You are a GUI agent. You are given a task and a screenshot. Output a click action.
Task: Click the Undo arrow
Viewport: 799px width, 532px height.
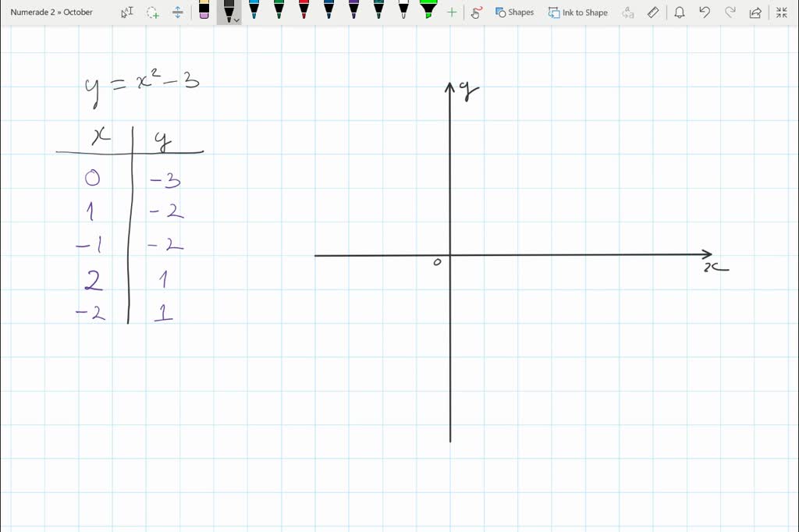coord(705,12)
